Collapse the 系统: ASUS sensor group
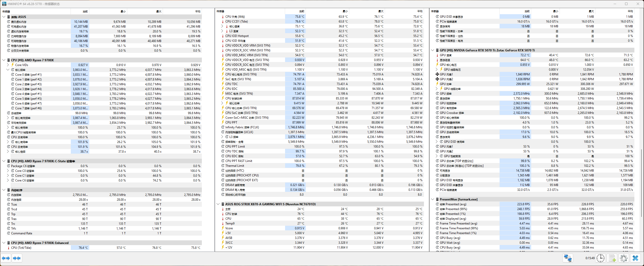Image resolution: width=644 pixels, height=266 pixels. 4,17
